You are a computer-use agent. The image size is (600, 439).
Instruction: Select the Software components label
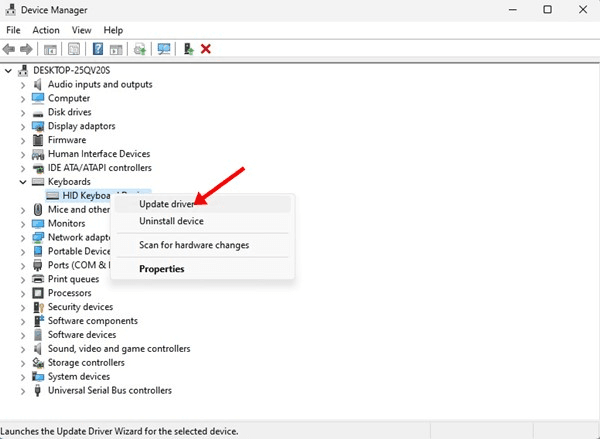point(93,321)
